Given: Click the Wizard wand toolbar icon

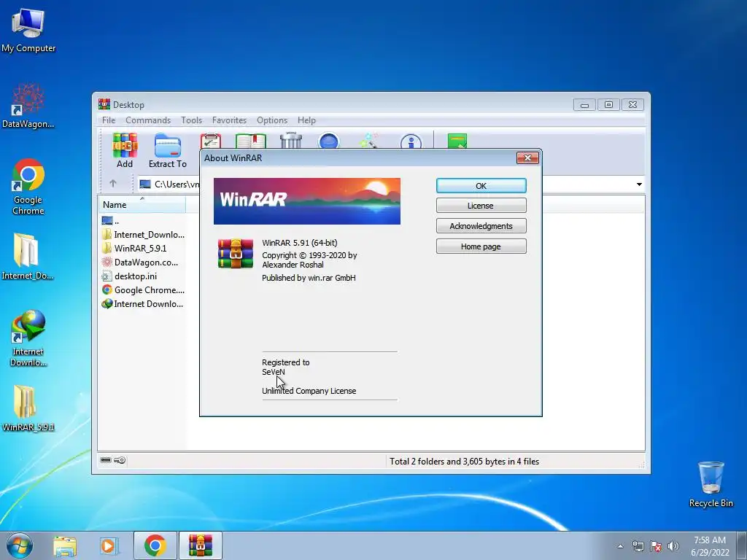Looking at the screenshot, I should 368,141.
